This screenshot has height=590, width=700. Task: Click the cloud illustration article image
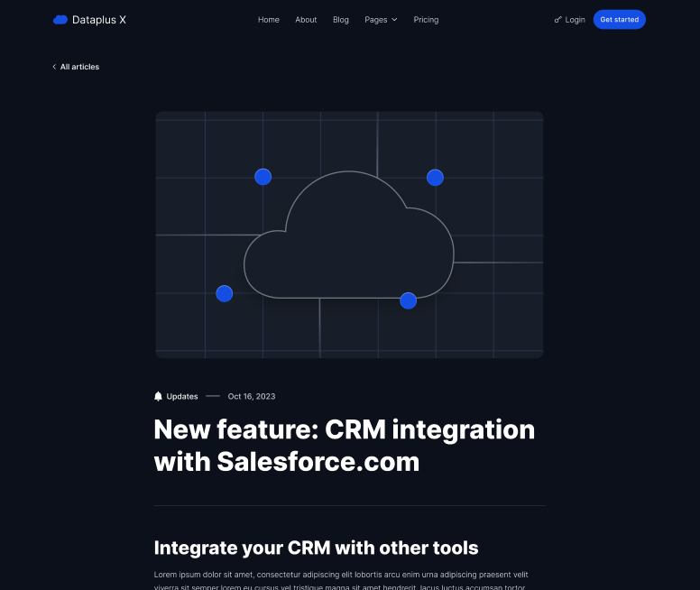[349, 235]
